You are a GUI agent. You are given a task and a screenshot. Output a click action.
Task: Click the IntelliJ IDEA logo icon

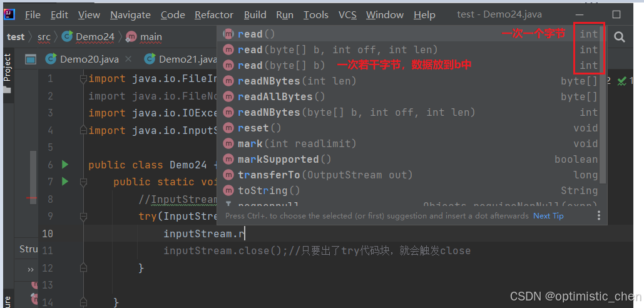click(x=9, y=15)
